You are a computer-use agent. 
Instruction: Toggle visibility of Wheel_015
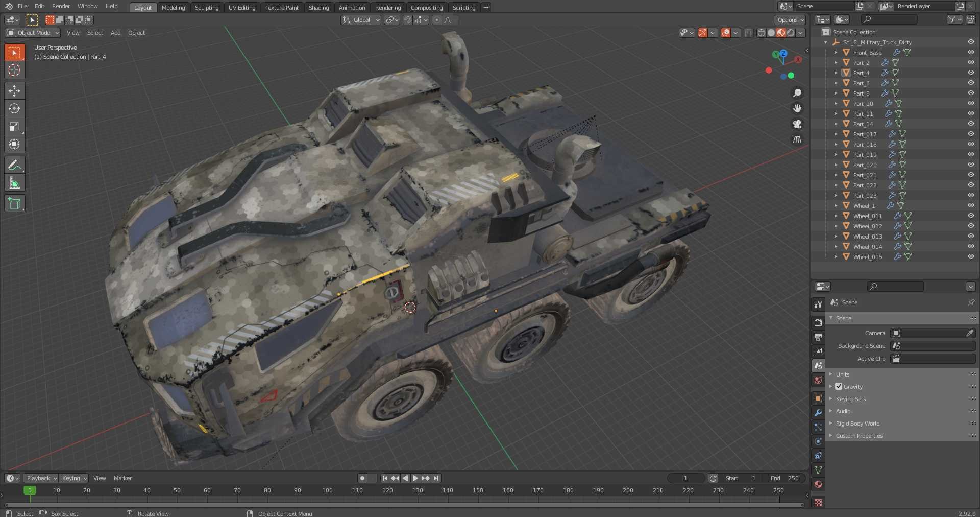click(x=971, y=256)
